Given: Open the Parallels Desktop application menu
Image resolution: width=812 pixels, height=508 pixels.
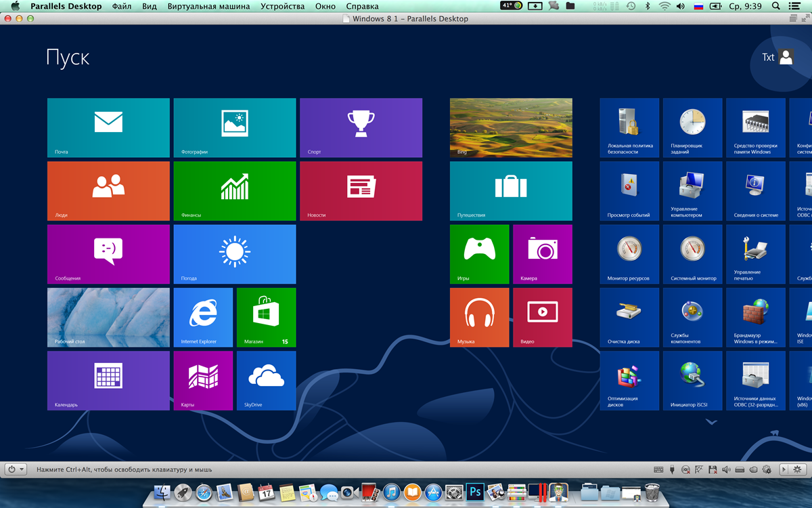Looking at the screenshot, I should click(x=66, y=6).
